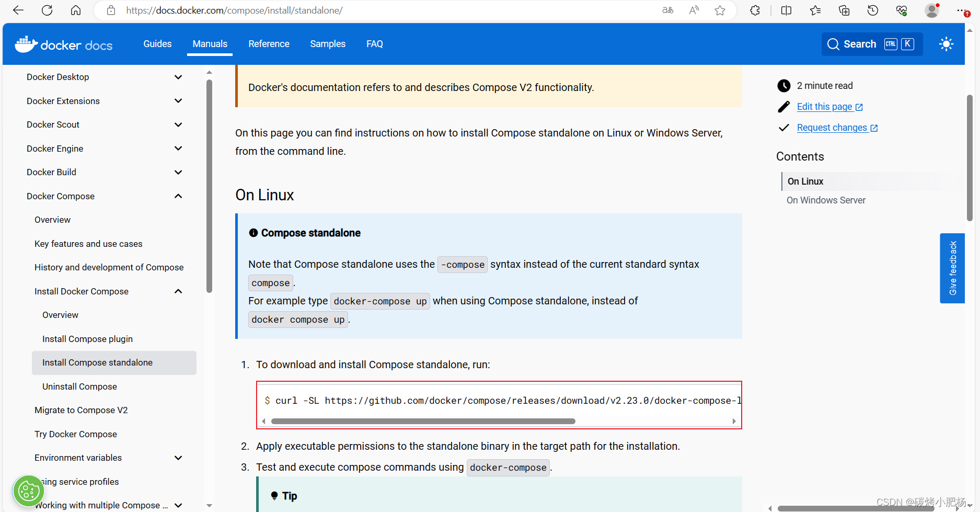980x512 pixels.
Task: Jump to On Linux contents entry
Action: [x=805, y=181]
